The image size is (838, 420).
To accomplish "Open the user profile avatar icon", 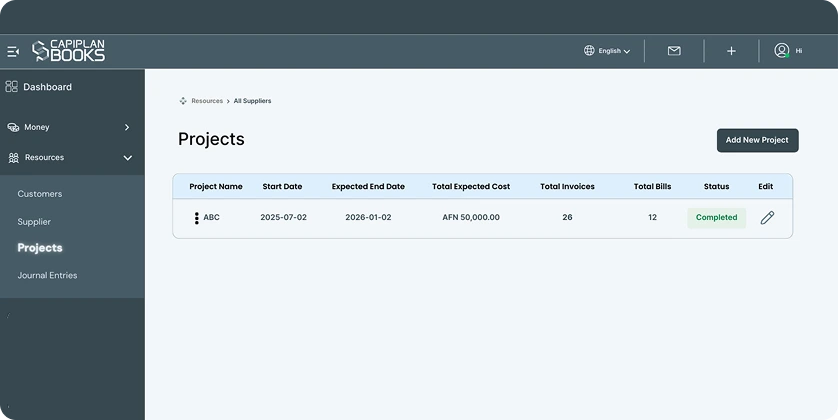I will 781,50.
